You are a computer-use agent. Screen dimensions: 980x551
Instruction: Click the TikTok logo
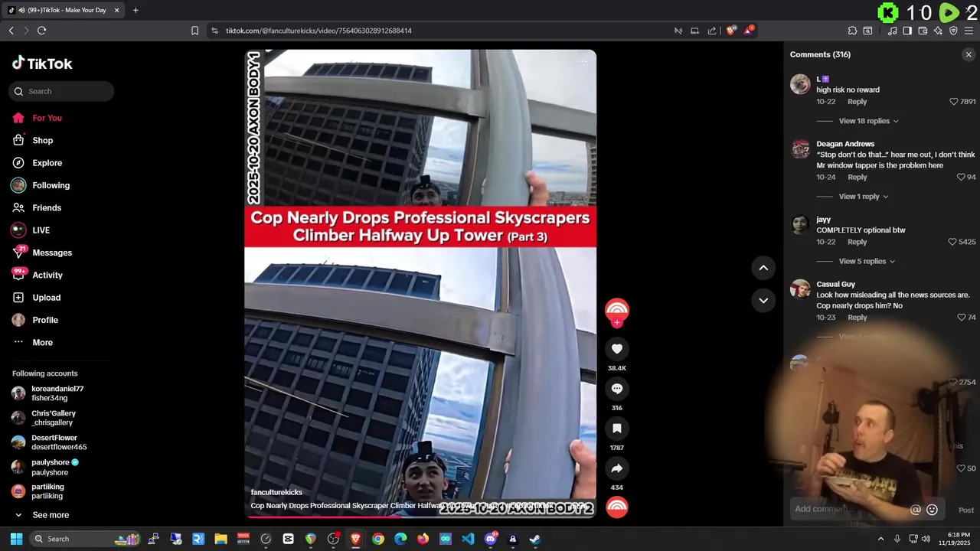point(42,64)
